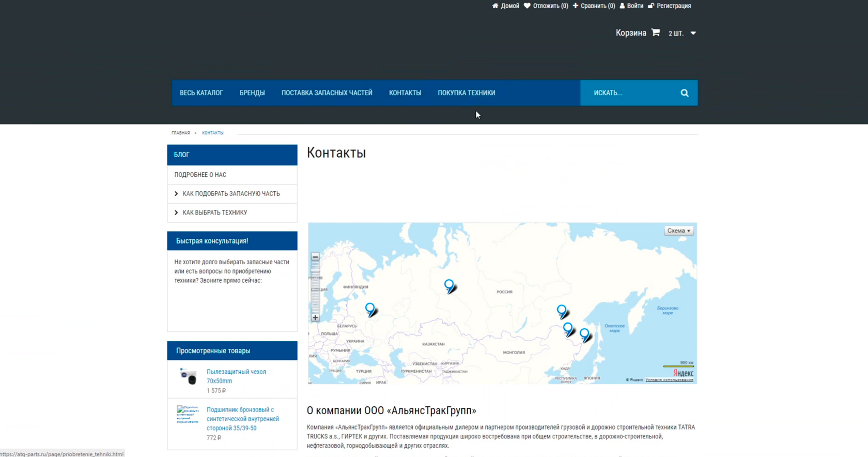
Task: Open the Подшипник бронзовый product link
Action: point(243,419)
